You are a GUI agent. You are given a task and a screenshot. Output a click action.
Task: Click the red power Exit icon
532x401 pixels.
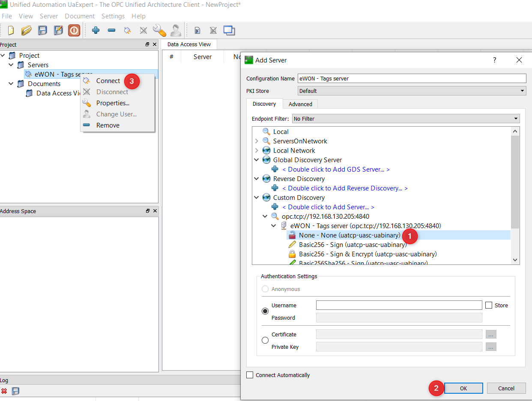click(74, 30)
